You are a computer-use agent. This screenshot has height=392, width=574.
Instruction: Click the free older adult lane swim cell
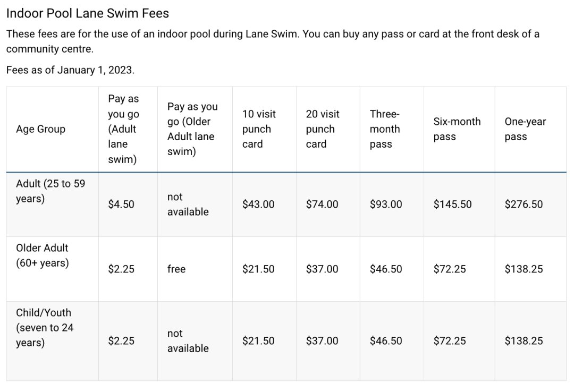[176, 269]
